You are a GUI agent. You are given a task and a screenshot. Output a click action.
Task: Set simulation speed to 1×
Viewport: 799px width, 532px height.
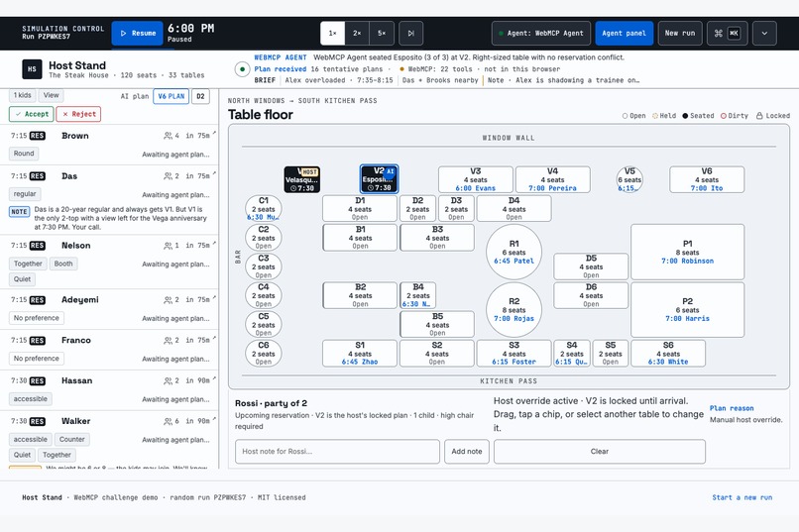(x=332, y=33)
